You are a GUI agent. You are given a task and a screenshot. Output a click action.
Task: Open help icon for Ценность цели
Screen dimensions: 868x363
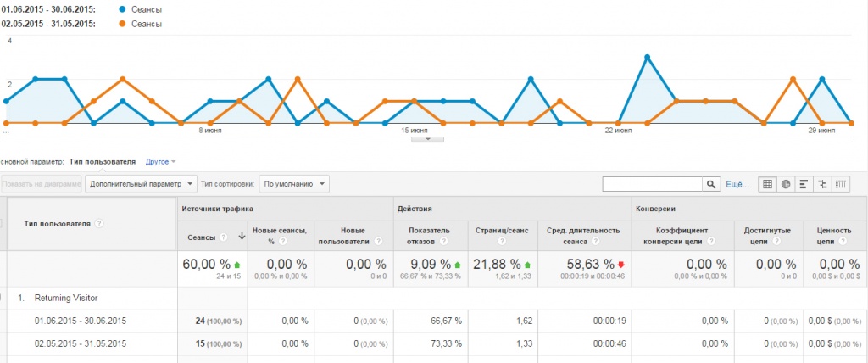[x=843, y=241]
